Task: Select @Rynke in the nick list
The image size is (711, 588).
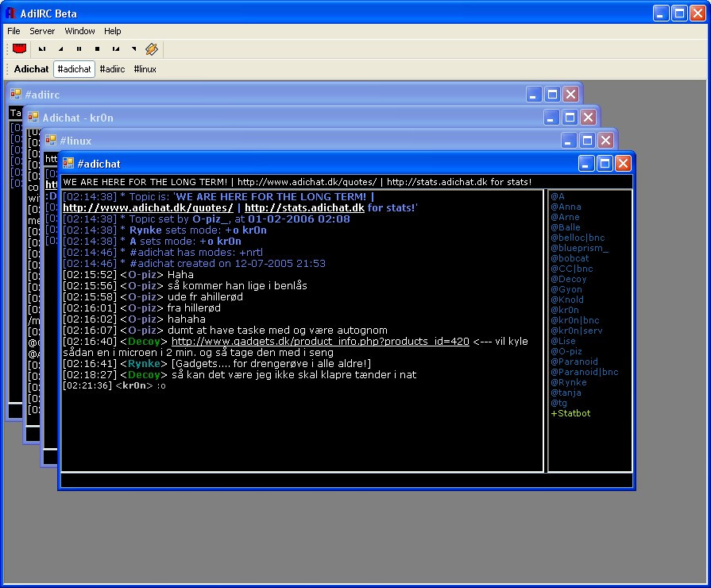Action: pos(569,382)
